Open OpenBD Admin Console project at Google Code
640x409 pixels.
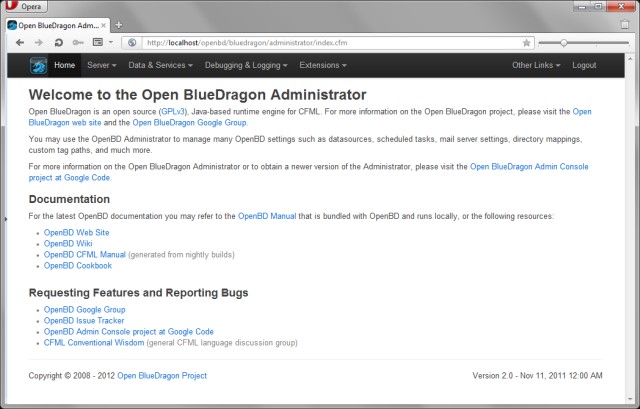pos(129,331)
